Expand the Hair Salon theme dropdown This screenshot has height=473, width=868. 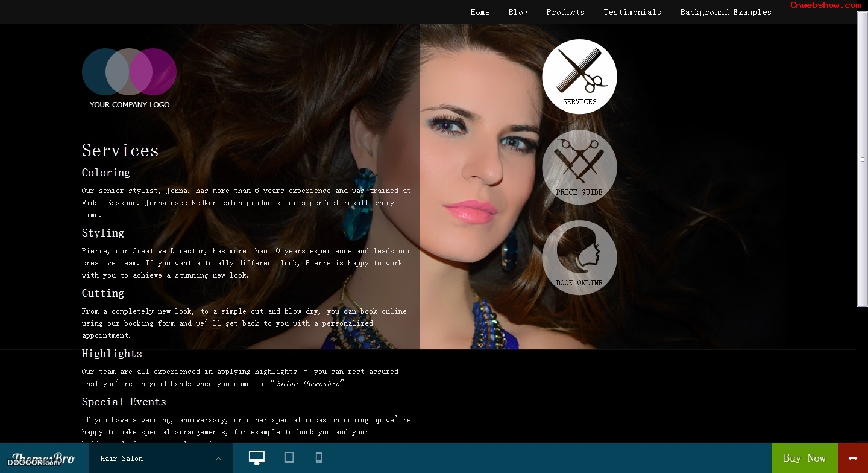click(x=160, y=459)
